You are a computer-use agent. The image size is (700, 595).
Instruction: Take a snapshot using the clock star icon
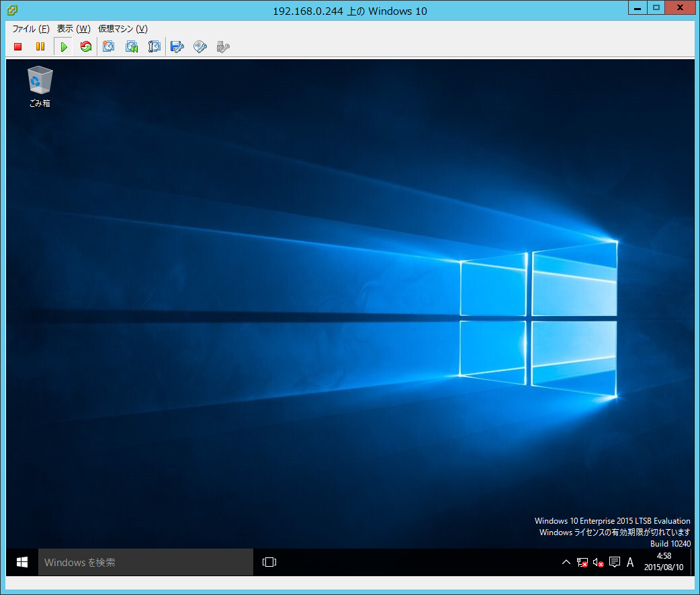tap(108, 46)
